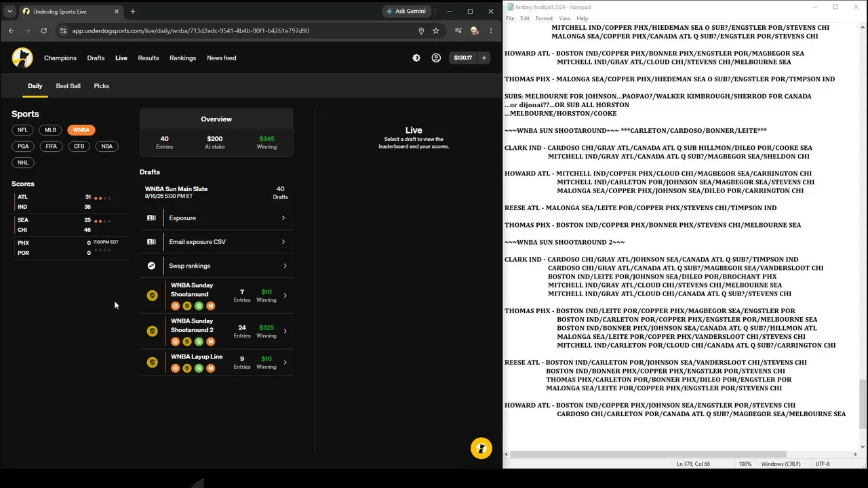Expand WNBA Sunday Shootaround 2 chevron

(285, 331)
